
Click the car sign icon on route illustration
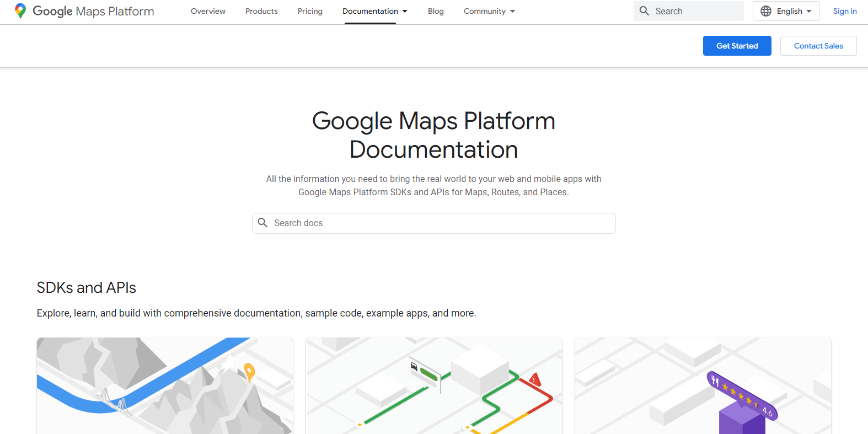(415, 367)
